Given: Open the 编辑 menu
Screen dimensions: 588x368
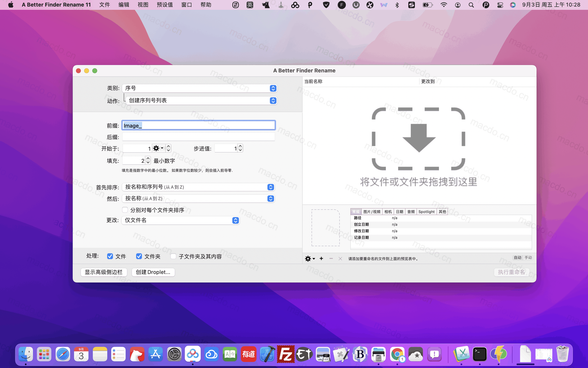Looking at the screenshot, I should click(124, 5).
